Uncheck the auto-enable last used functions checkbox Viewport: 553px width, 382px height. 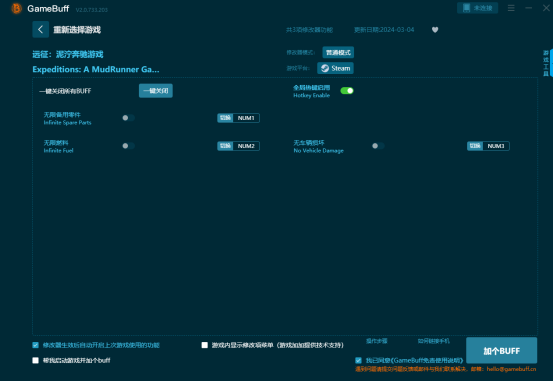pos(35,345)
